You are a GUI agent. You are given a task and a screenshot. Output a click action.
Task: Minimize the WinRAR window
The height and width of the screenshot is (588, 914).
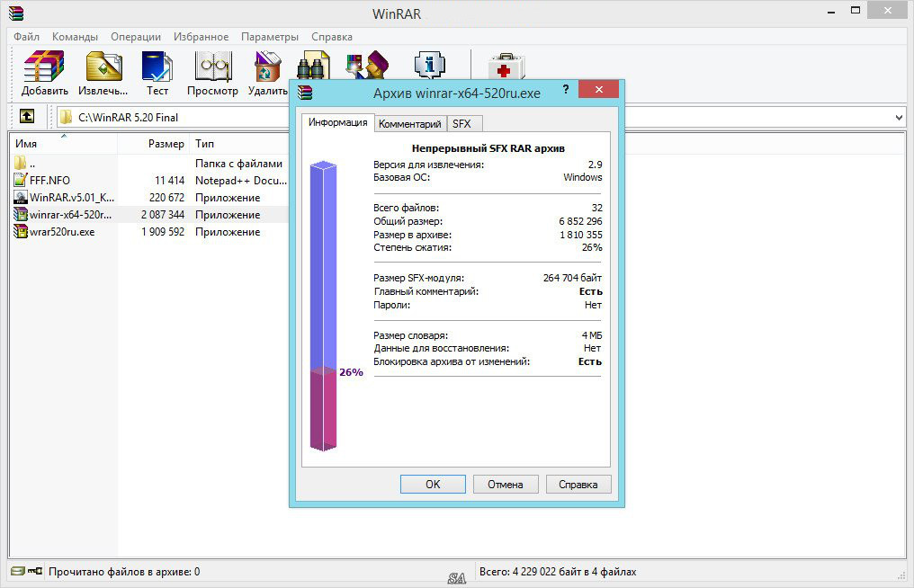pos(831,11)
